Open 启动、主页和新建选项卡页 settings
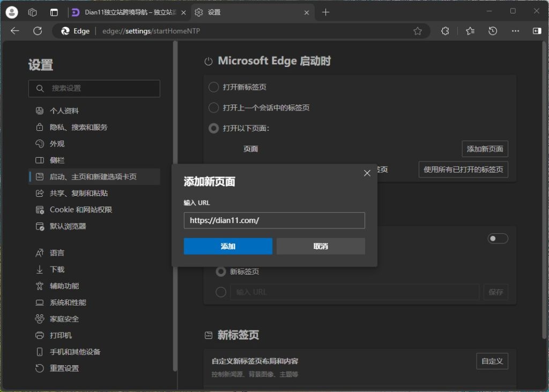This screenshot has height=392, width=549. [94, 176]
